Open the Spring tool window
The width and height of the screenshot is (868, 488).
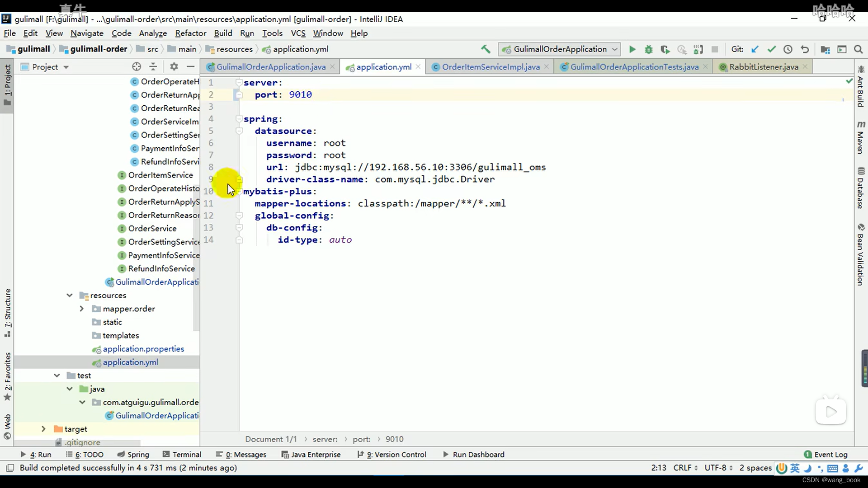(x=133, y=455)
